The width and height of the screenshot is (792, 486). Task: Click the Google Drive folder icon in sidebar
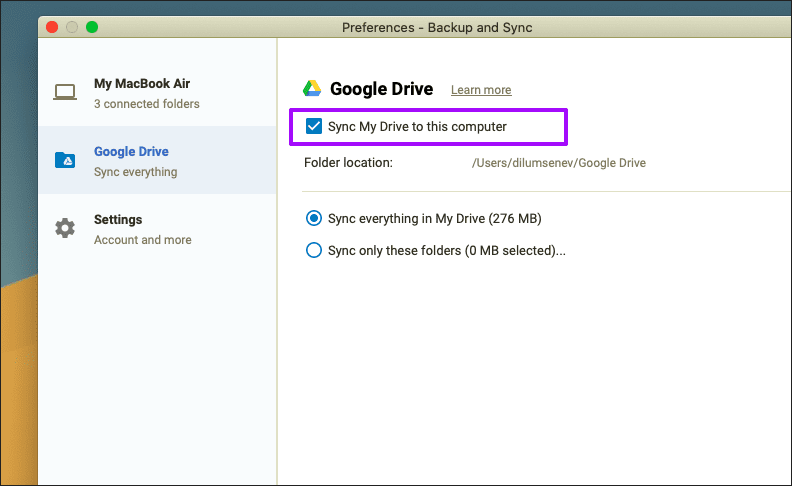(x=65, y=160)
